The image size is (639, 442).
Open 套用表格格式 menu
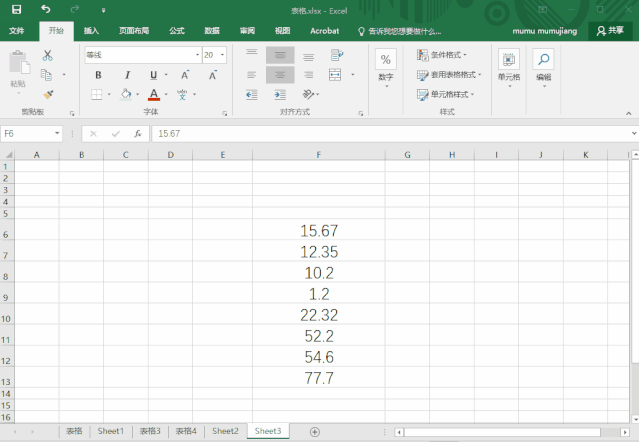449,75
